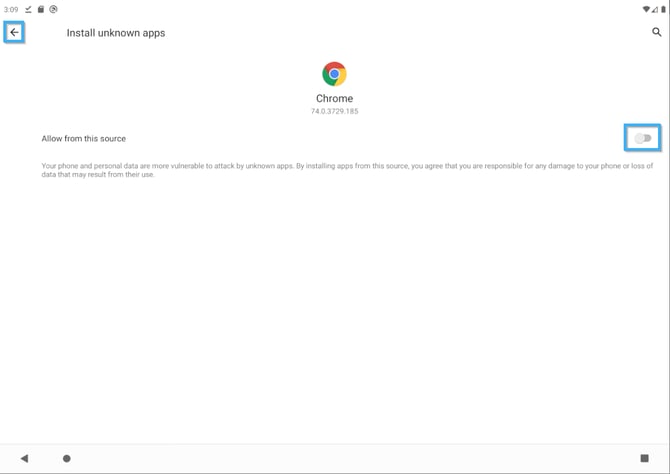Go back using the top-left arrow
670x474 pixels.
click(x=14, y=32)
